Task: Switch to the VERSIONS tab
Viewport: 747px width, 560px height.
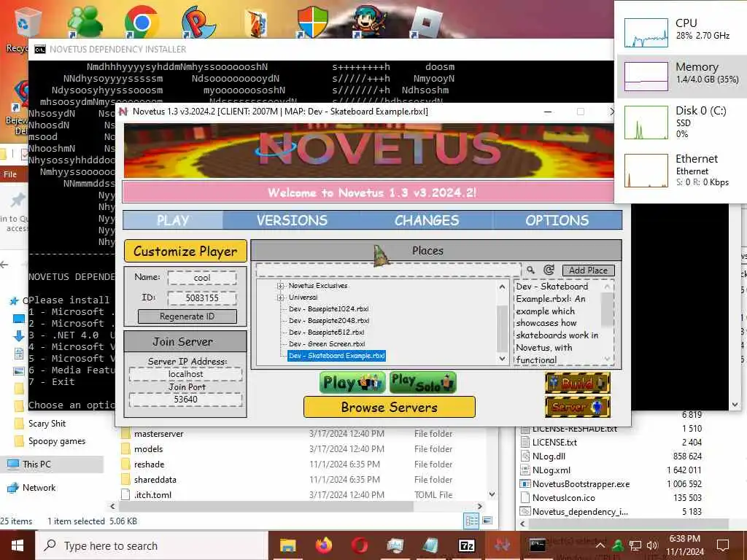Action: [292, 220]
